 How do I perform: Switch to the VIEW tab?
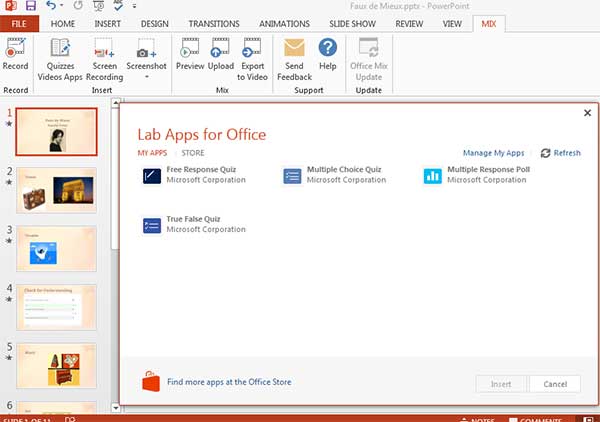coord(452,24)
